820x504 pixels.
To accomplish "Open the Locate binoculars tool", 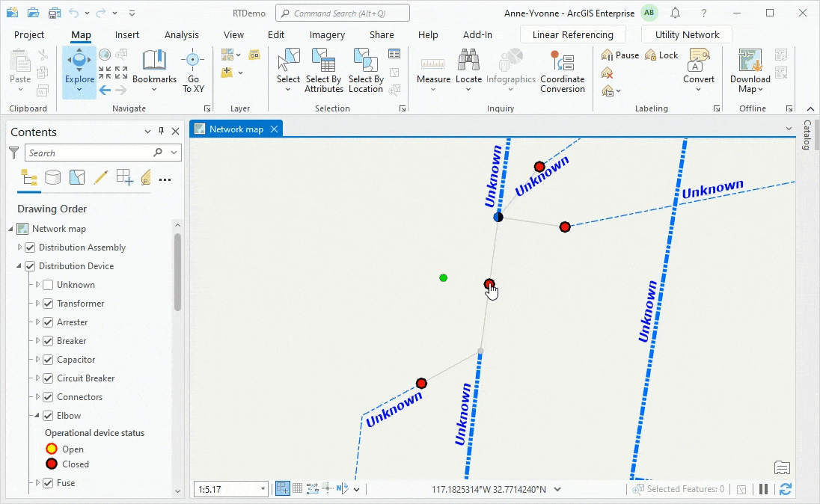I will [x=468, y=70].
